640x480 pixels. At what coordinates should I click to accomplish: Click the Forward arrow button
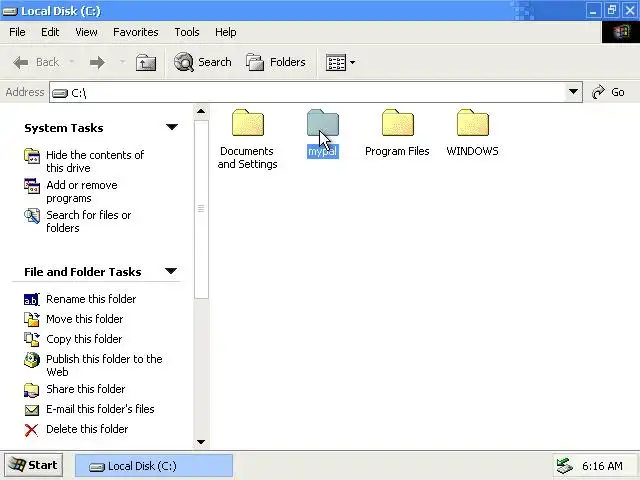97,62
